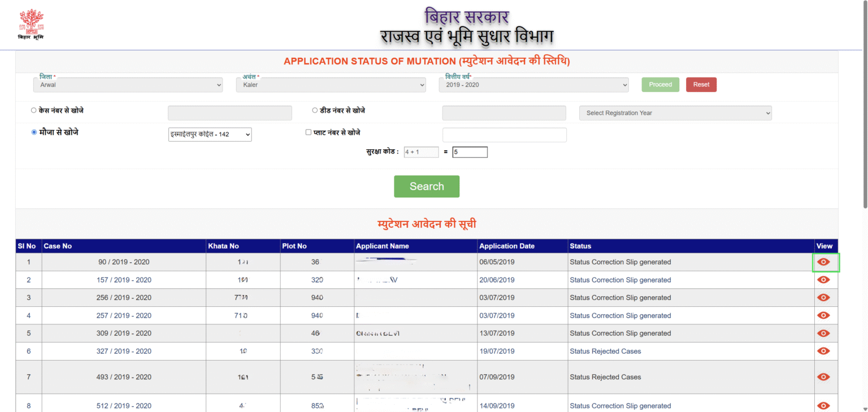The image size is (868, 412).
Task: Click the eye icon for case 157 / 2019 - 2020
Action: (823, 279)
